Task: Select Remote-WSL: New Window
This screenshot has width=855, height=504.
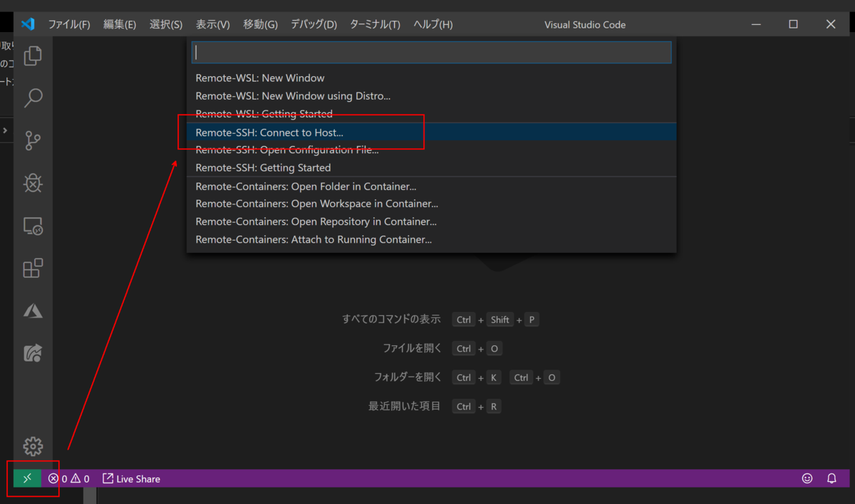Action: click(431, 78)
